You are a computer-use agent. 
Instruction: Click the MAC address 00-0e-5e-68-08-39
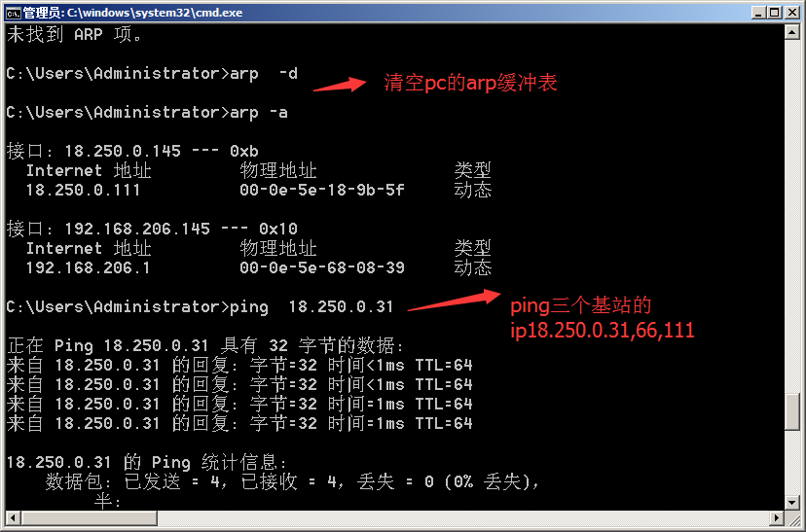coord(321,267)
